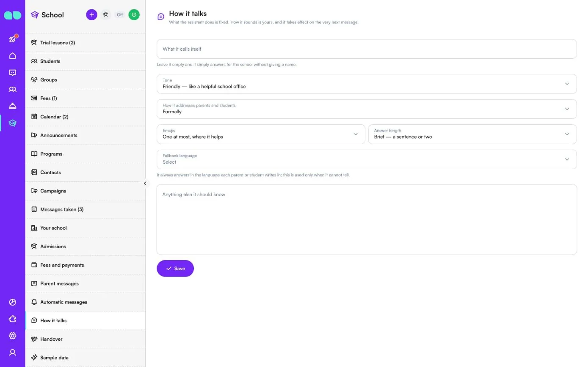
Task: Go to Admissions
Action: coord(85,246)
